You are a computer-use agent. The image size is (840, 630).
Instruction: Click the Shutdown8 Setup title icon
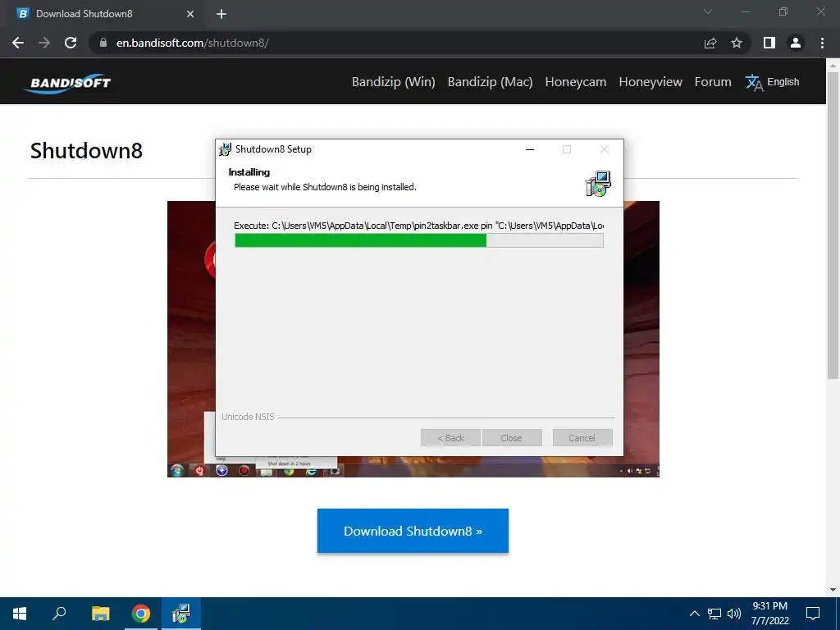[225, 149]
